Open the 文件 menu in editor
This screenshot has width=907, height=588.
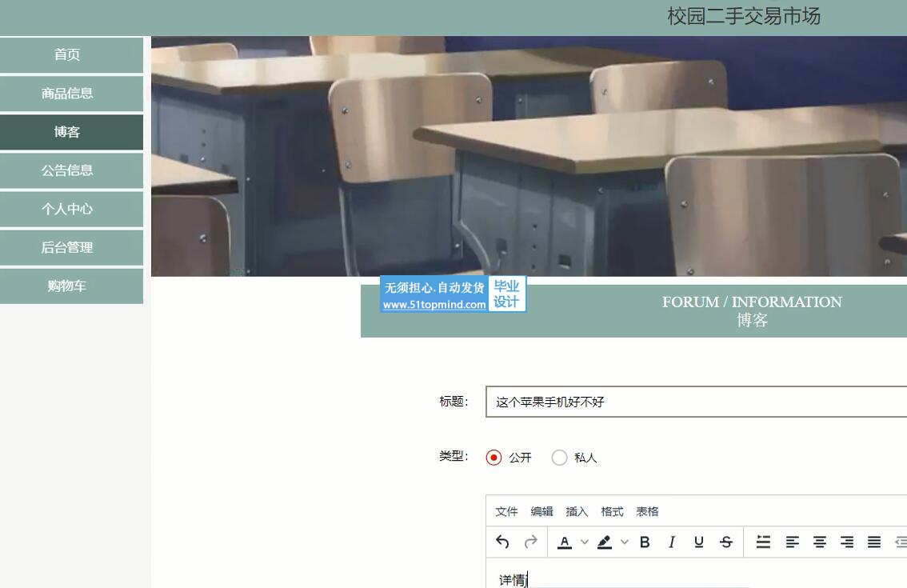pyautogui.click(x=506, y=512)
